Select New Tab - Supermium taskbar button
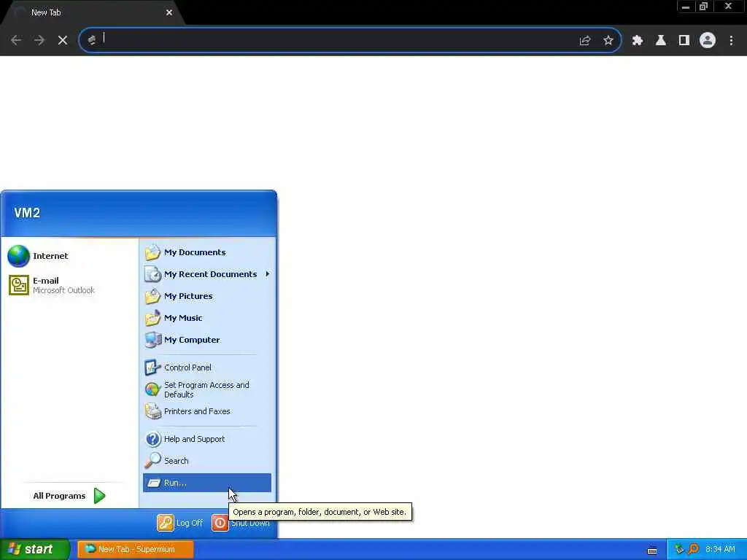The height and width of the screenshot is (560, 747). pyautogui.click(x=135, y=550)
